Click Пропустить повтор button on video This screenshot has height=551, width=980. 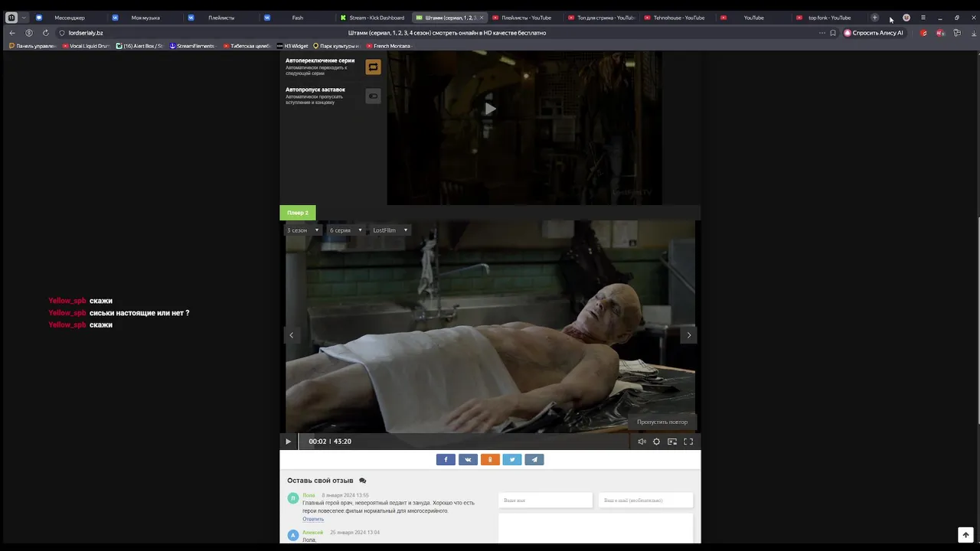pyautogui.click(x=662, y=422)
